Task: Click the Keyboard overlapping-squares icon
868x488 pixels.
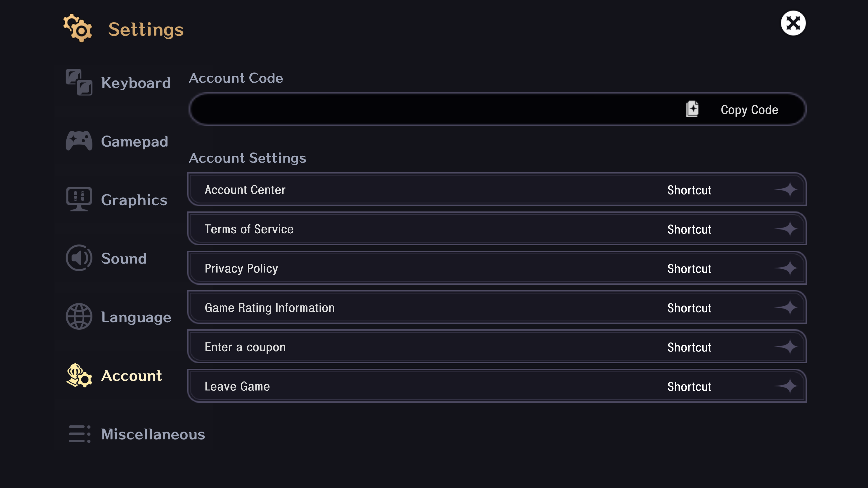Action: point(79,82)
